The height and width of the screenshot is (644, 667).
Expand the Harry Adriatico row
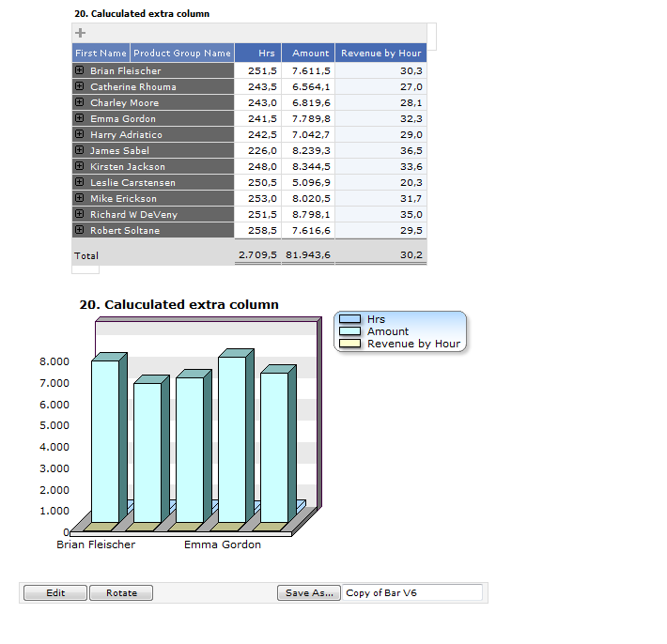[x=80, y=135]
